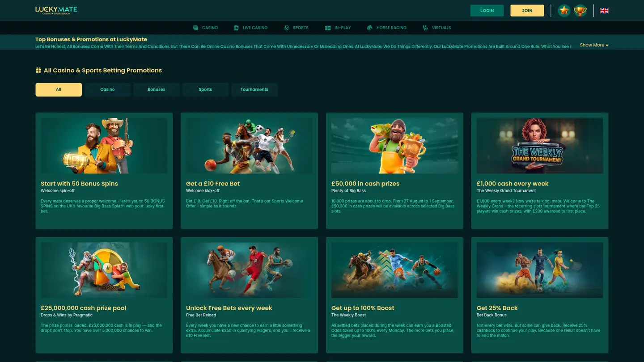
Task: Click the '£1,000 cash every week' title
Action: tap(513, 184)
